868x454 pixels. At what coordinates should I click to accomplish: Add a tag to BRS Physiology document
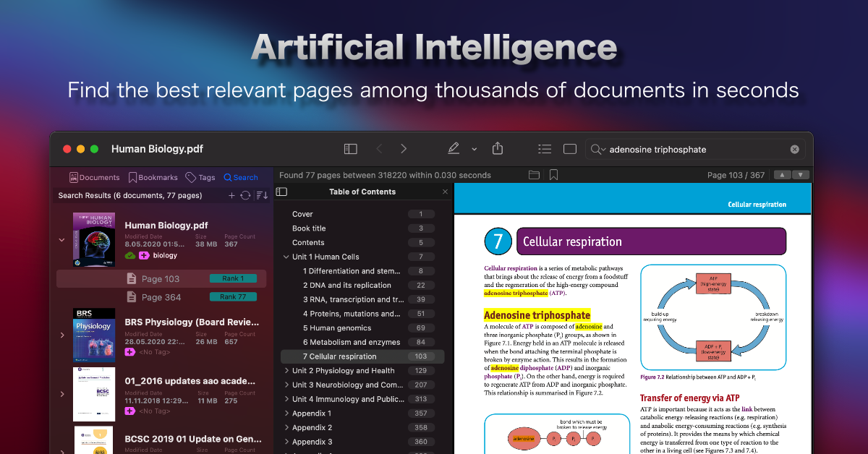(130, 351)
